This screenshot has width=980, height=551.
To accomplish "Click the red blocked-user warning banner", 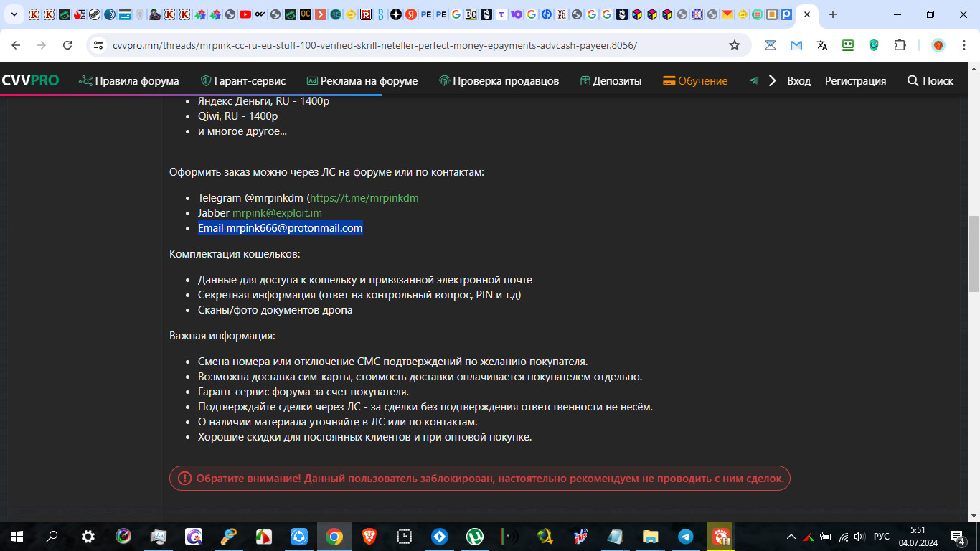I will [x=480, y=479].
